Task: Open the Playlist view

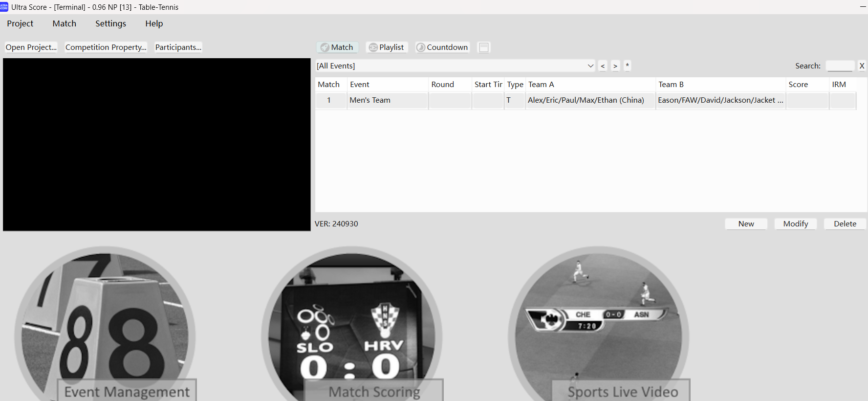Action: tap(387, 47)
